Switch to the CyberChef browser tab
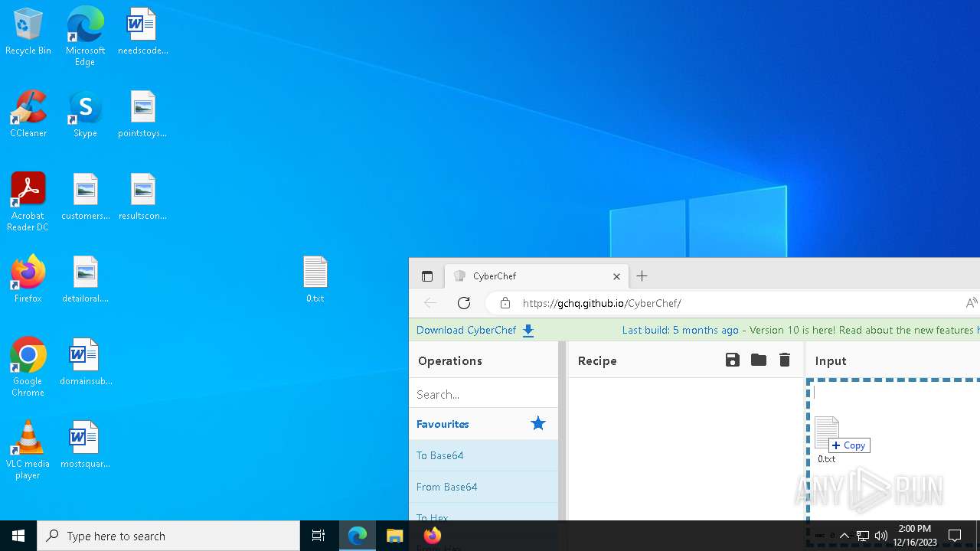980x551 pixels. [x=537, y=276]
